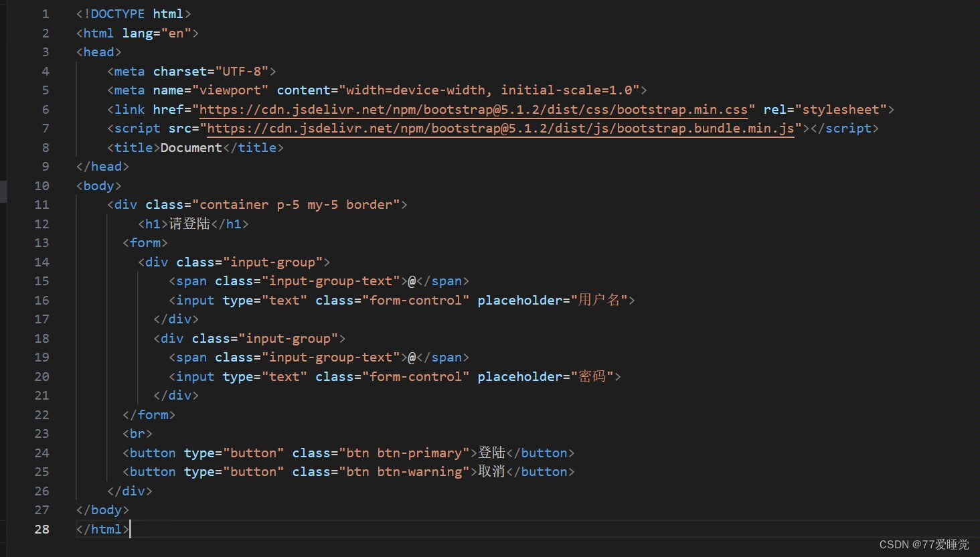Click the "input-group-text" class value on line 19
This screenshot has height=557, width=980.
331,357
